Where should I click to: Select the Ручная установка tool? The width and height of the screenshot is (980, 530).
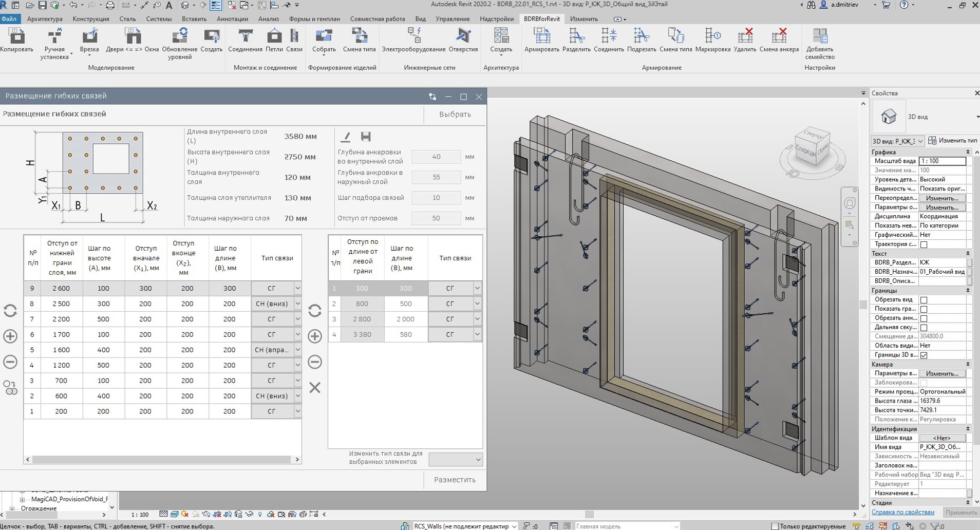point(54,44)
